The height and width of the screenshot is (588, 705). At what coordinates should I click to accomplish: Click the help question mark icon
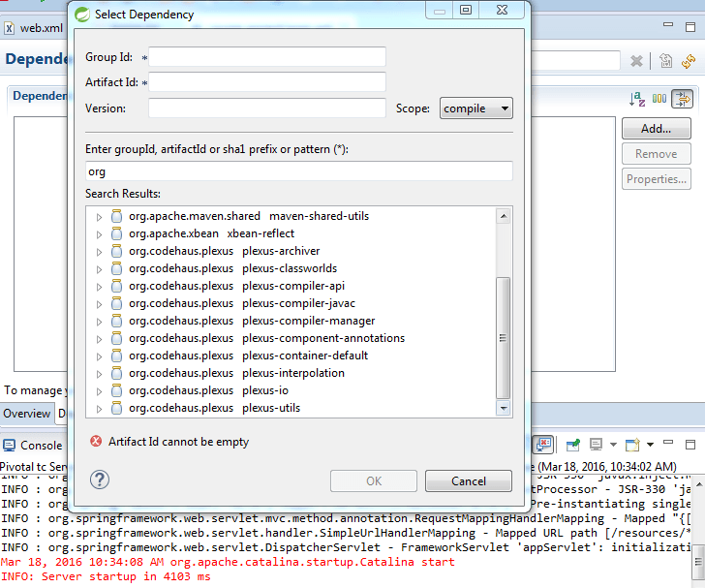[x=99, y=480]
